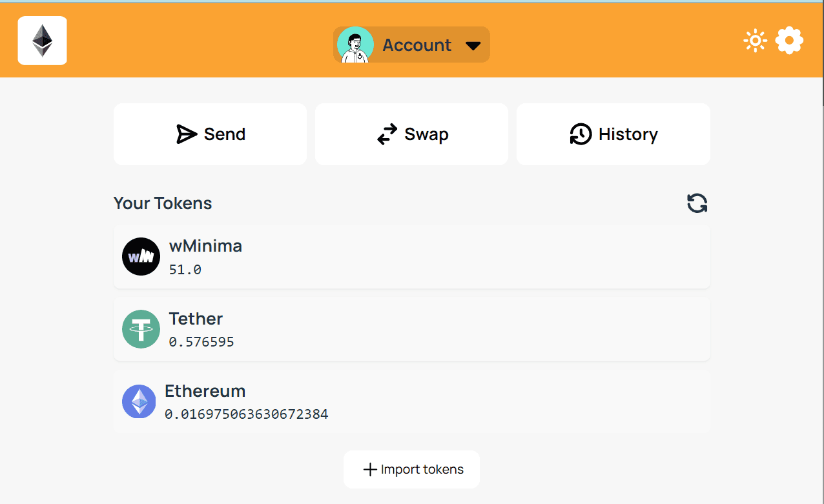Click the 0.016975063630672384 Ethereum balance
The width and height of the screenshot is (824, 504).
[x=247, y=414]
